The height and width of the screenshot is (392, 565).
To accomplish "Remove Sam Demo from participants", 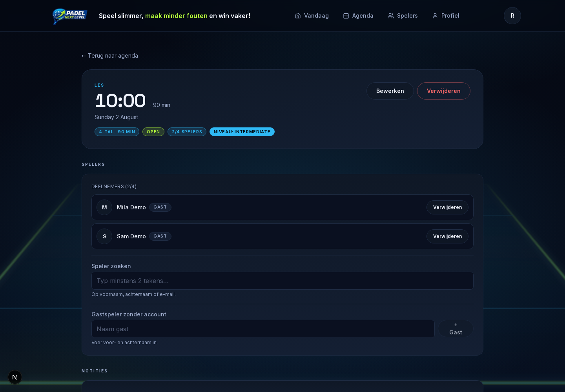I will pyautogui.click(x=447, y=236).
